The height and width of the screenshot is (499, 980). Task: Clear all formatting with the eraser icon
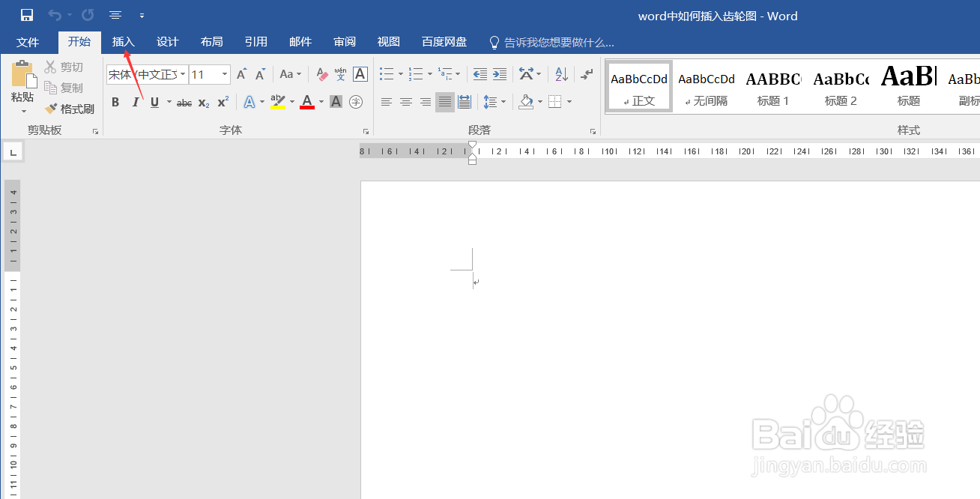(322, 74)
